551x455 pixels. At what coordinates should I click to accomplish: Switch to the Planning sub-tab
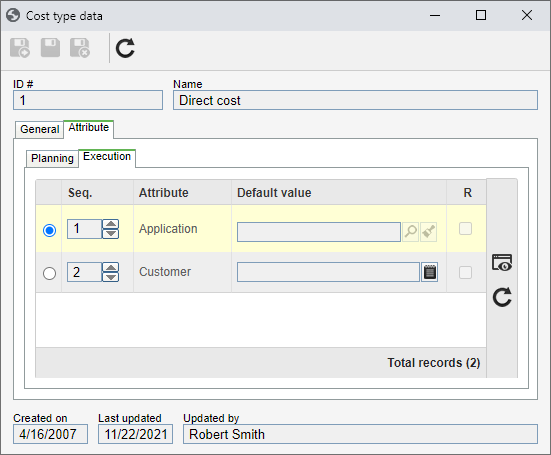(52, 158)
